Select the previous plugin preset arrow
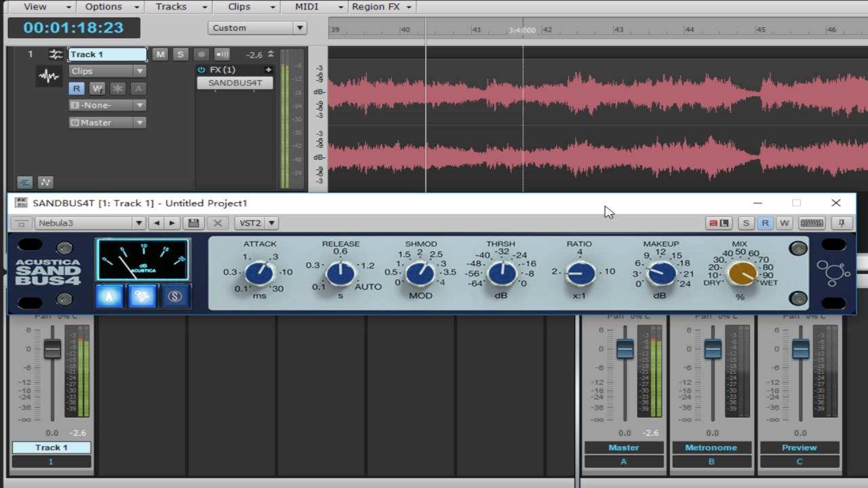The width and height of the screenshot is (868, 488). (157, 223)
